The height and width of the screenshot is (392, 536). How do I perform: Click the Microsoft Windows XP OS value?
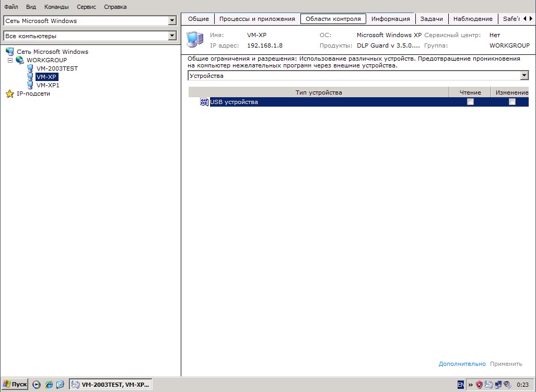[x=389, y=35]
